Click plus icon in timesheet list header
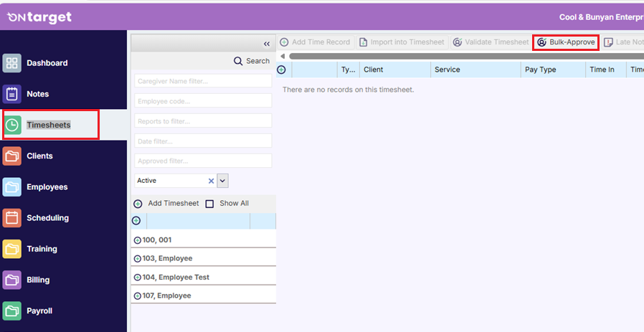The image size is (644, 332). click(x=136, y=221)
